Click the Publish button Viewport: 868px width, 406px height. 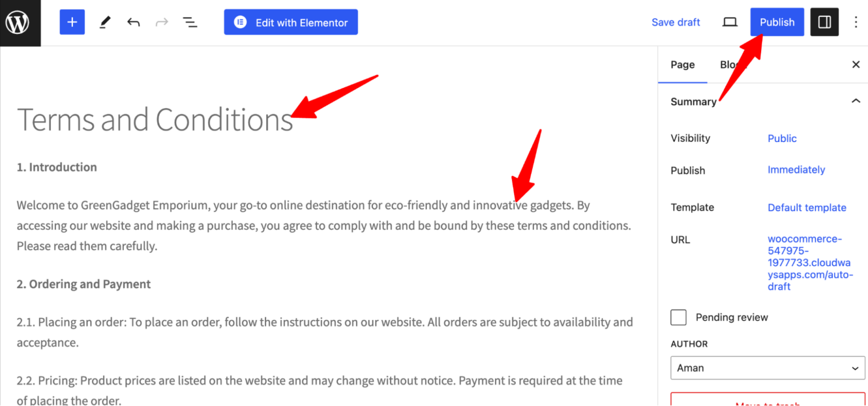[776, 22]
